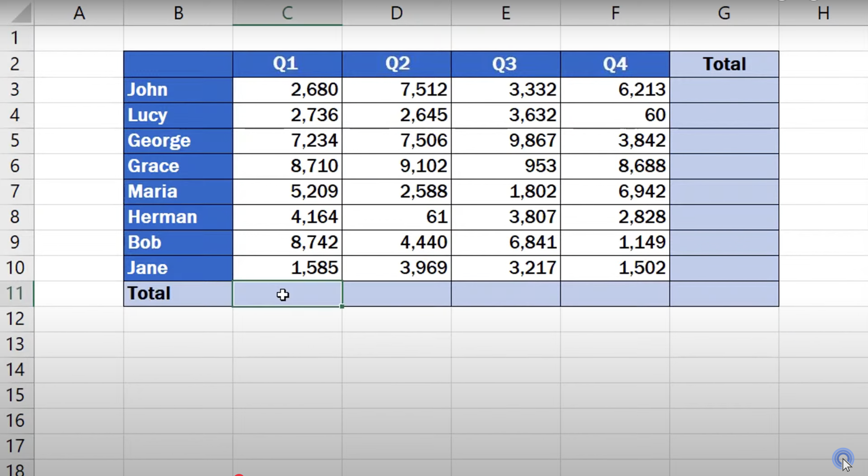868x476 pixels.
Task: Click John's empty Total cell
Action: click(x=724, y=90)
